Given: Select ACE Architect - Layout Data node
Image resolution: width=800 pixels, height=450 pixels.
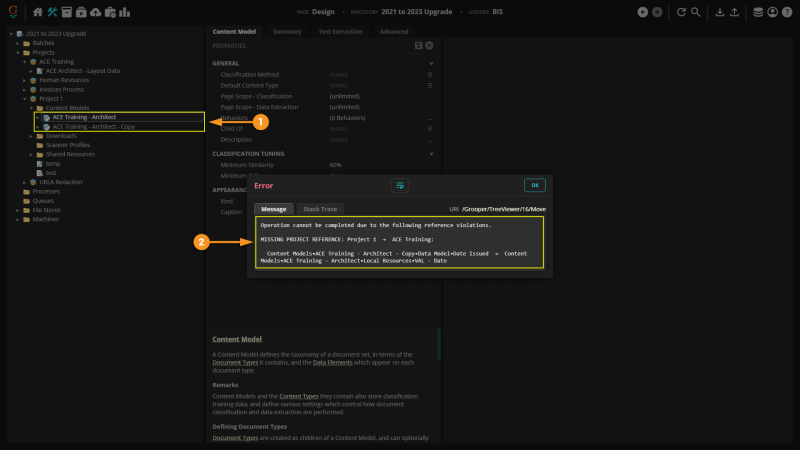Looking at the screenshot, I should pyautogui.click(x=83, y=71).
